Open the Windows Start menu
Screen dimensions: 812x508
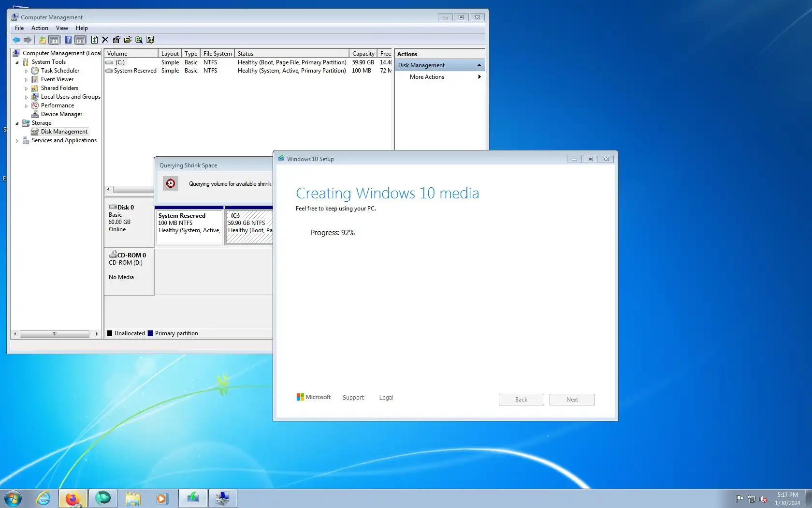click(13, 498)
